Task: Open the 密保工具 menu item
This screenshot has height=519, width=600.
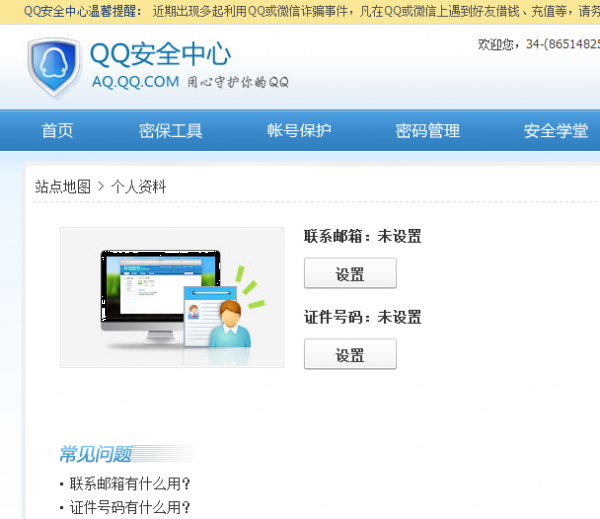Action: click(171, 131)
